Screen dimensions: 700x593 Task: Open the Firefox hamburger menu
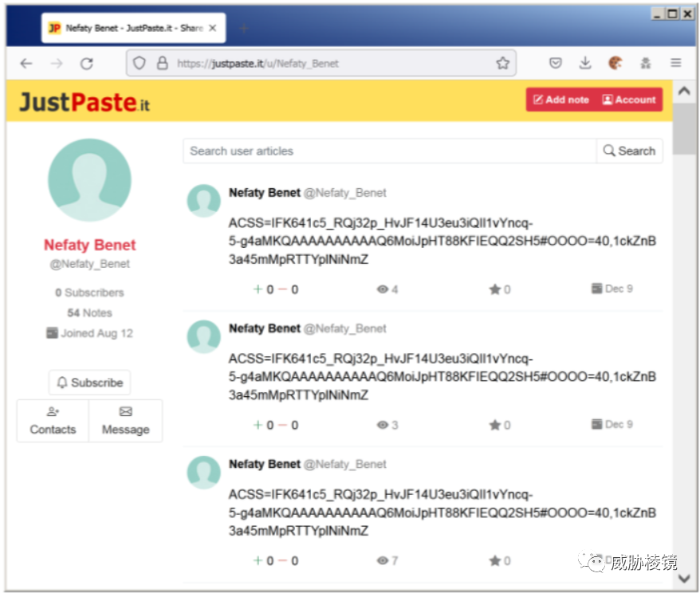(x=676, y=63)
